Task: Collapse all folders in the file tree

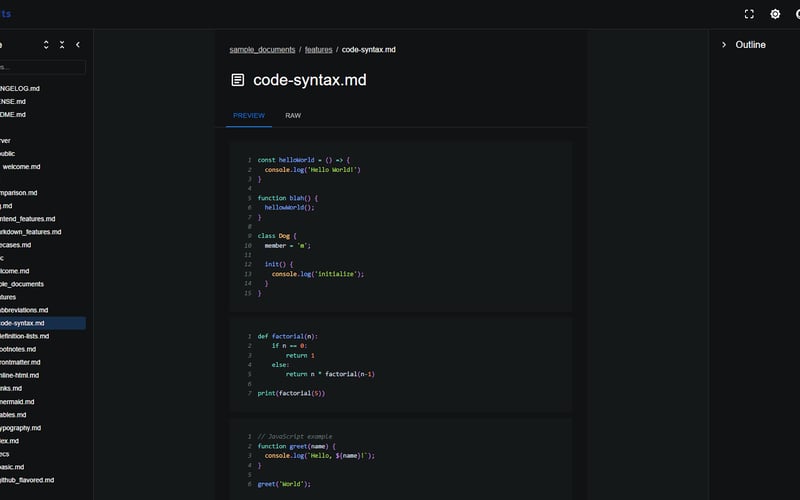Action: [x=62, y=45]
